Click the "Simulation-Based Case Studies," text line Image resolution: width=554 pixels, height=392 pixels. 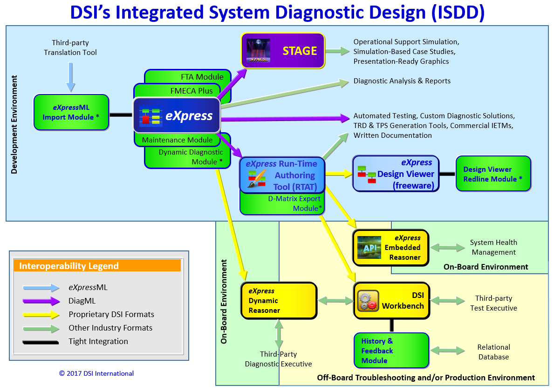(404, 52)
